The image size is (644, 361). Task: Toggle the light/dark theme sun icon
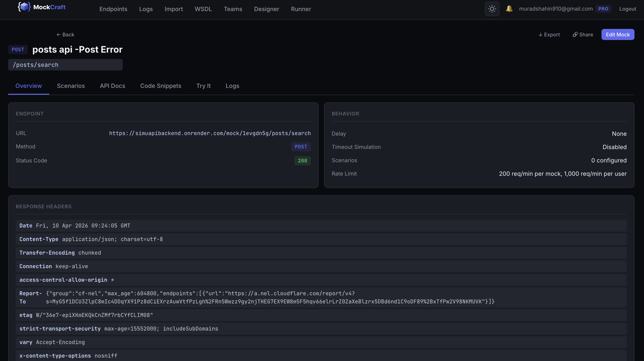pos(492,9)
